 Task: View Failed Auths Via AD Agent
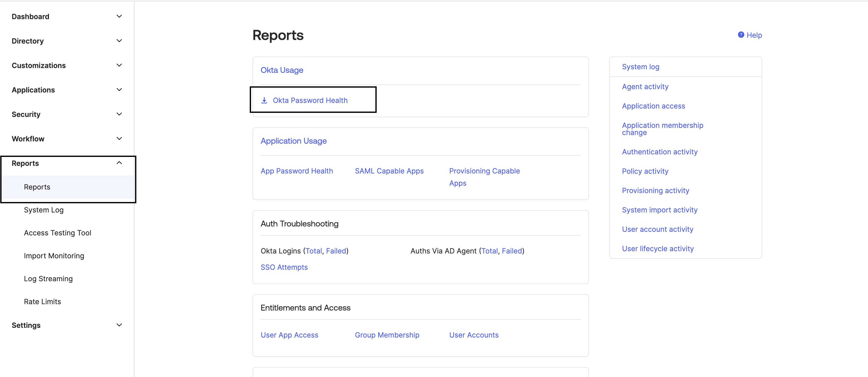click(x=512, y=251)
